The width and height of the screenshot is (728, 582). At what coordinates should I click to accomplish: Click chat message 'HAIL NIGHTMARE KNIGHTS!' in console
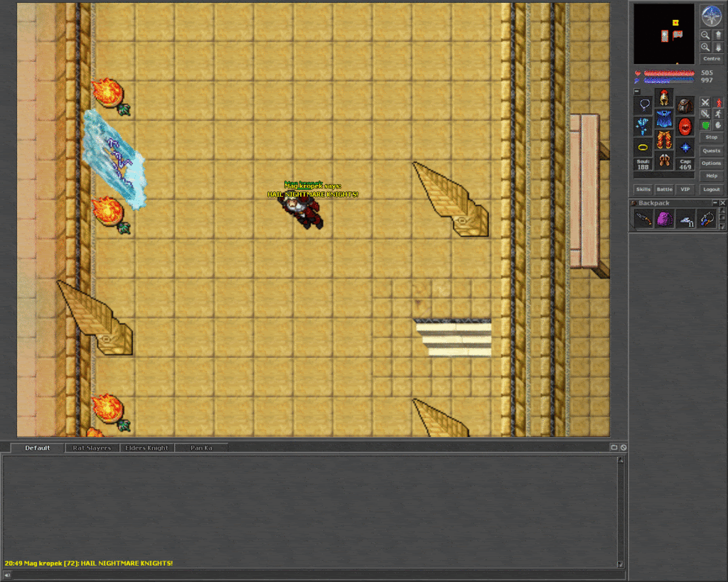click(x=127, y=563)
